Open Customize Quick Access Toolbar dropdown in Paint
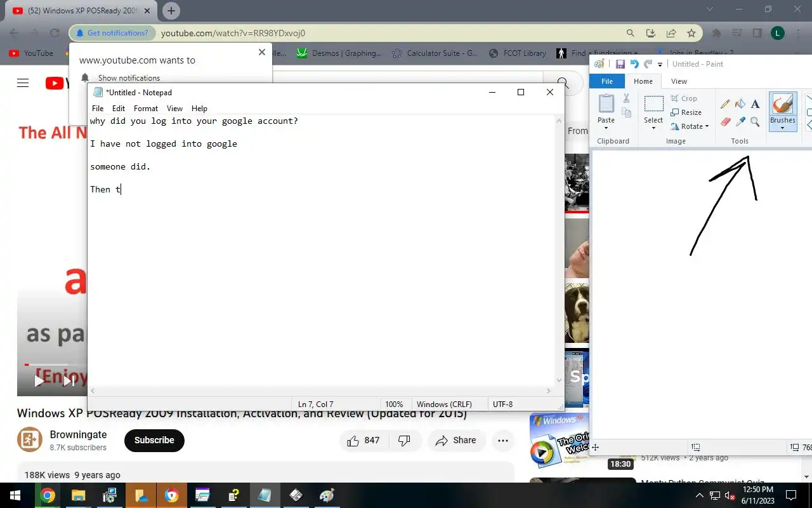 [660, 64]
